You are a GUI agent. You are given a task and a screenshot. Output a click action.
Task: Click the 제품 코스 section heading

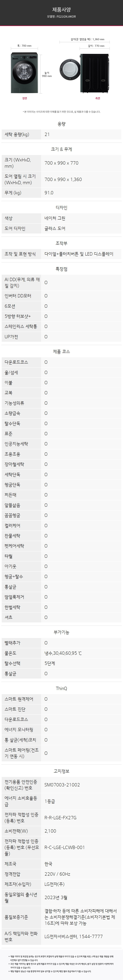point(61,351)
